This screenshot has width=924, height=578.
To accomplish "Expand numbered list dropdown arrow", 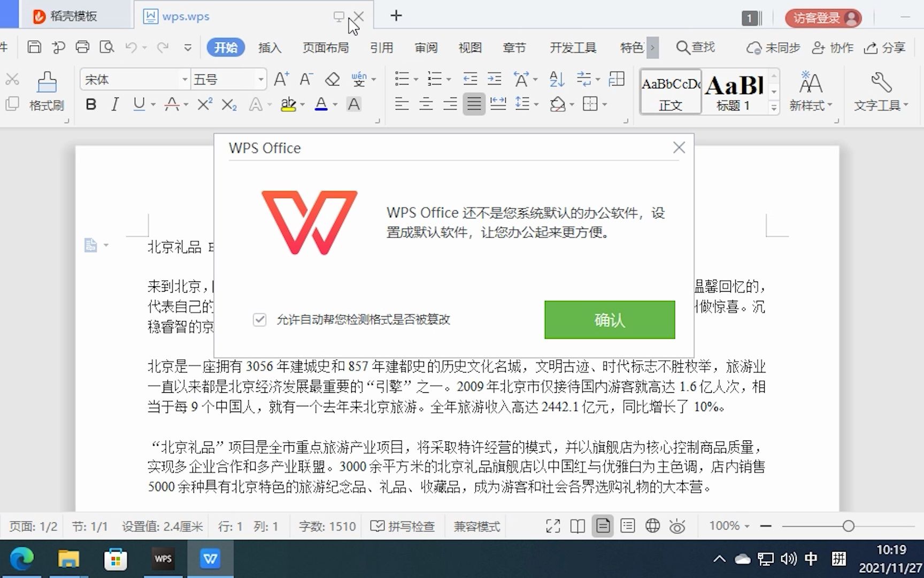I will pyautogui.click(x=448, y=80).
